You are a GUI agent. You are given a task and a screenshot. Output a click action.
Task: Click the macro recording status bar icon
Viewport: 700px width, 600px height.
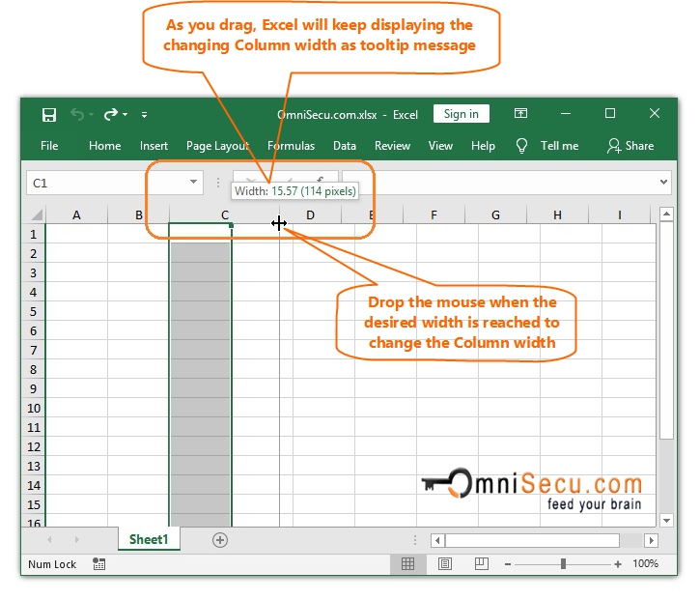[x=99, y=564]
